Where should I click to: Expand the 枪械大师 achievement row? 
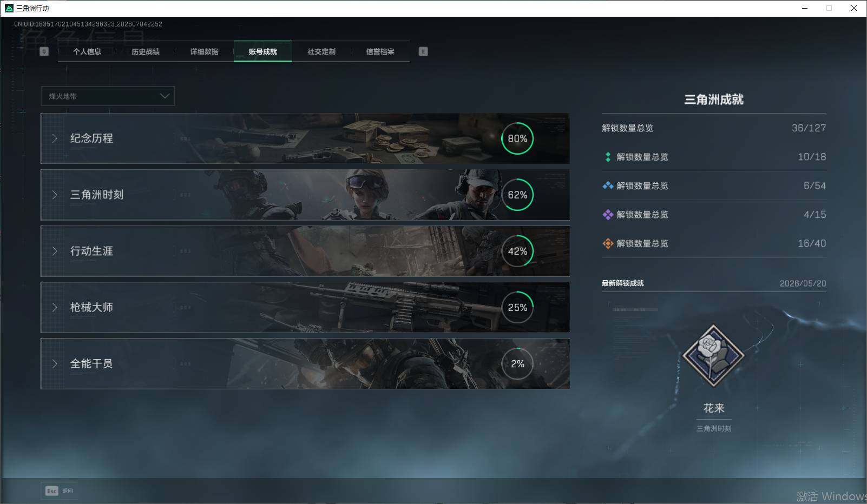[305, 307]
